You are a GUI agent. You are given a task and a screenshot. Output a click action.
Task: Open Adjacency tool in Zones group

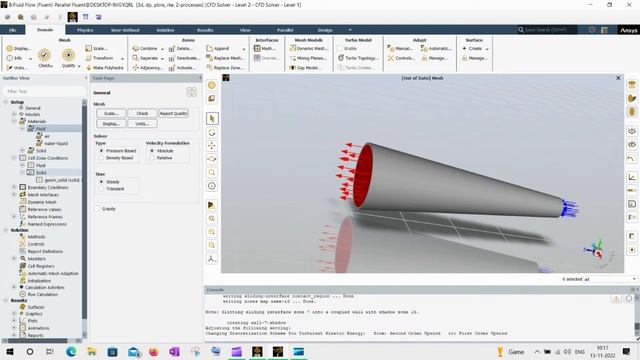(148, 68)
